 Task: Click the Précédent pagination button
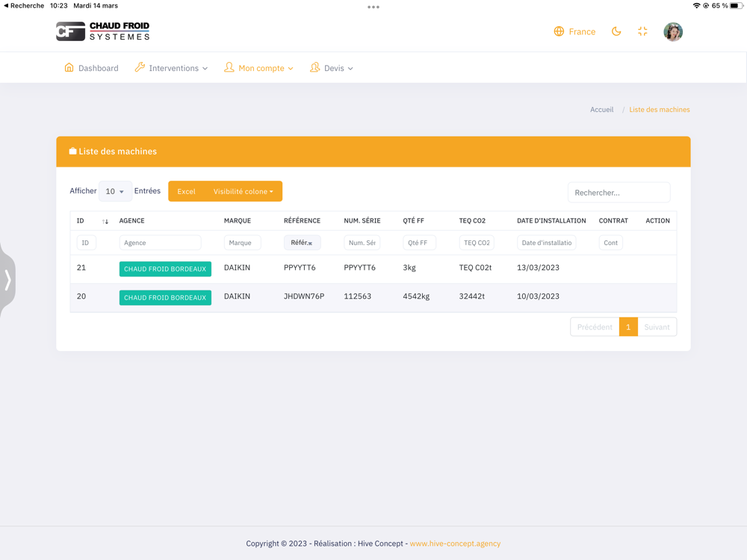(x=595, y=327)
